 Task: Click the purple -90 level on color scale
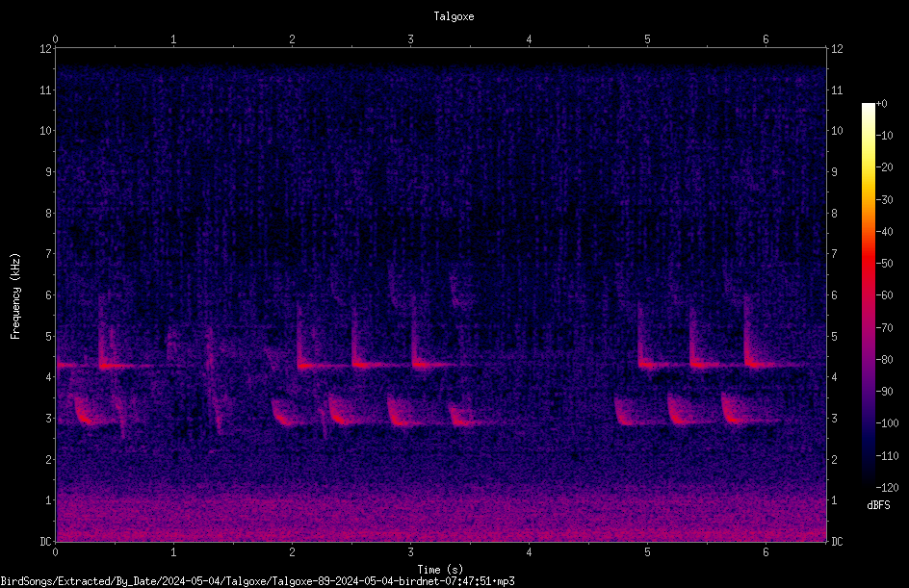click(x=868, y=391)
